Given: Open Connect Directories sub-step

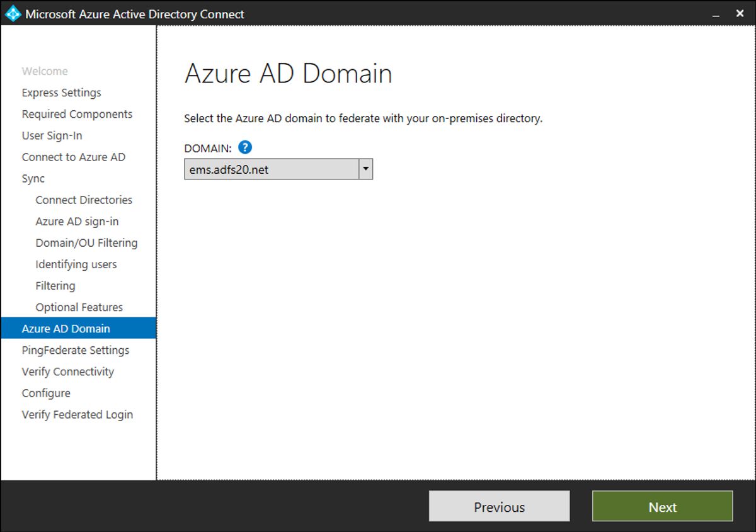Looking at the screenshot, I should pyautogui.click(x=84, y=200).
